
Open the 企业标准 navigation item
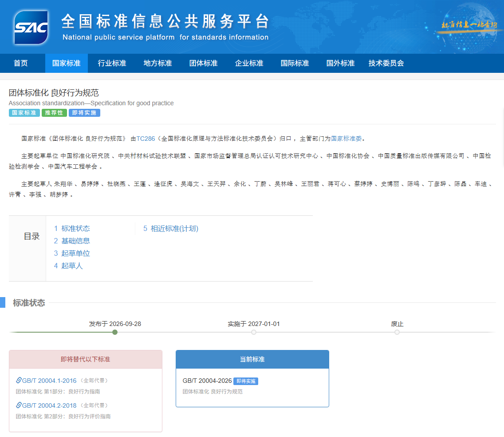(249, 63)
